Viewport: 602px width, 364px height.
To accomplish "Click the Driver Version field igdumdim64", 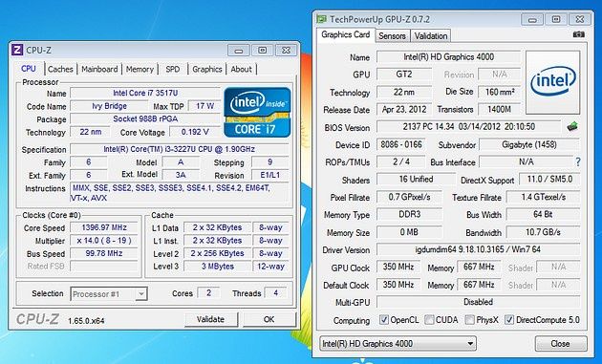I will click(478, 249).
